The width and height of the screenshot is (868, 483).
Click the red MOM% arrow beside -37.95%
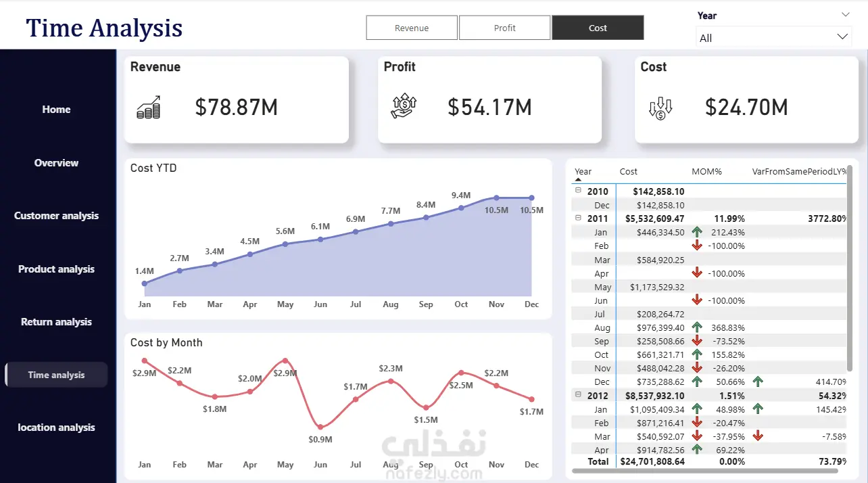pyautogui.click(x=697, y=436)
